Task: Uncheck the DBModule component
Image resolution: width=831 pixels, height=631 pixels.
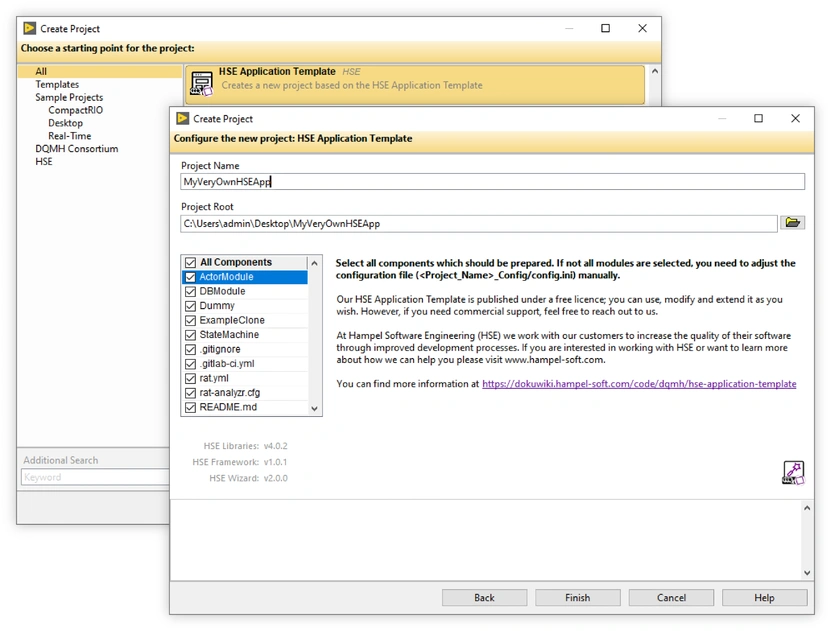Action: click(189, 291)
